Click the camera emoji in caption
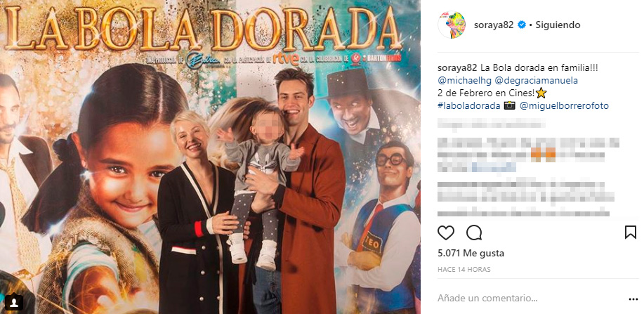This screenshot has width=644, height=314. pyautogui.click(x=510, y=105)
